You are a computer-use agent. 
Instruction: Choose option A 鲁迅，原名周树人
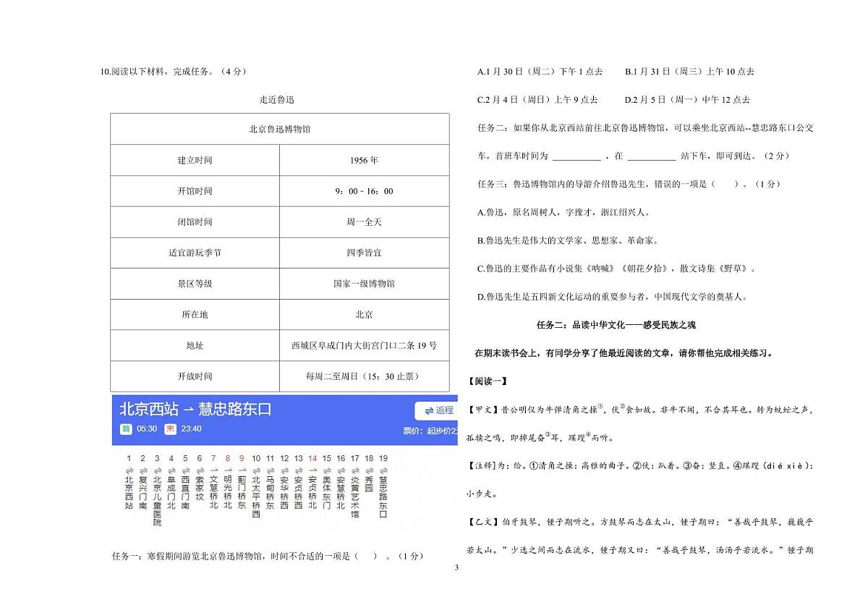tap(563, 212)
